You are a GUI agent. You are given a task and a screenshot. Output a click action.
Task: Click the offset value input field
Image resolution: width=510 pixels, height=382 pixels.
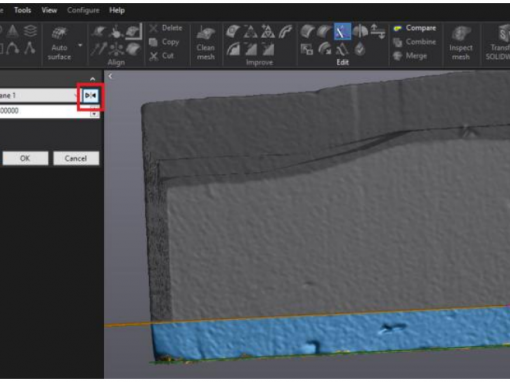[x=45, y=111]
